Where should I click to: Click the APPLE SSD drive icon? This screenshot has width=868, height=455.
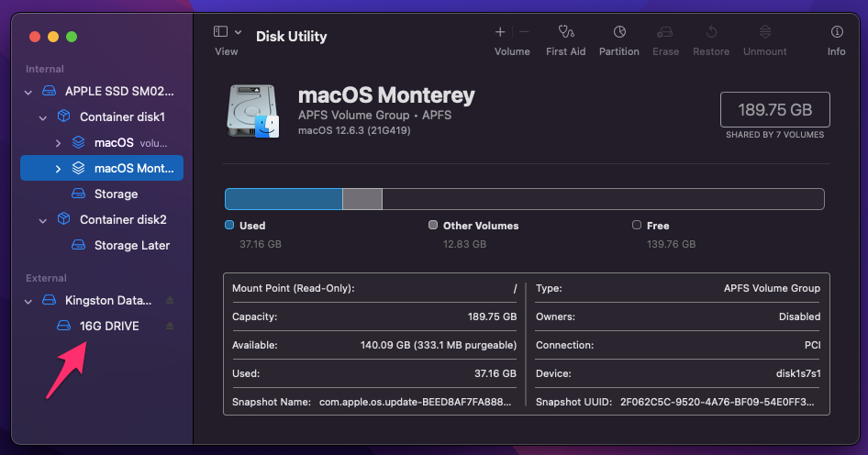50,91
